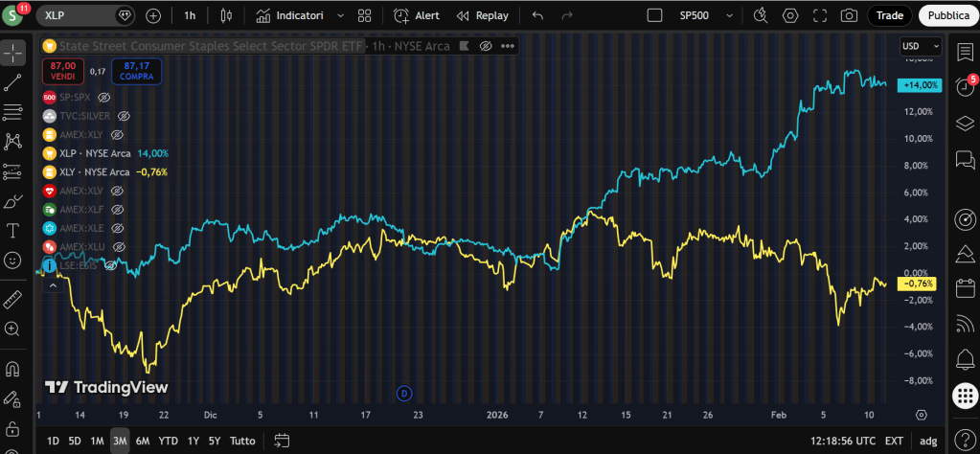
Task: Unhide the AMEX:XLE comparison line
Action: coord(118,229)
